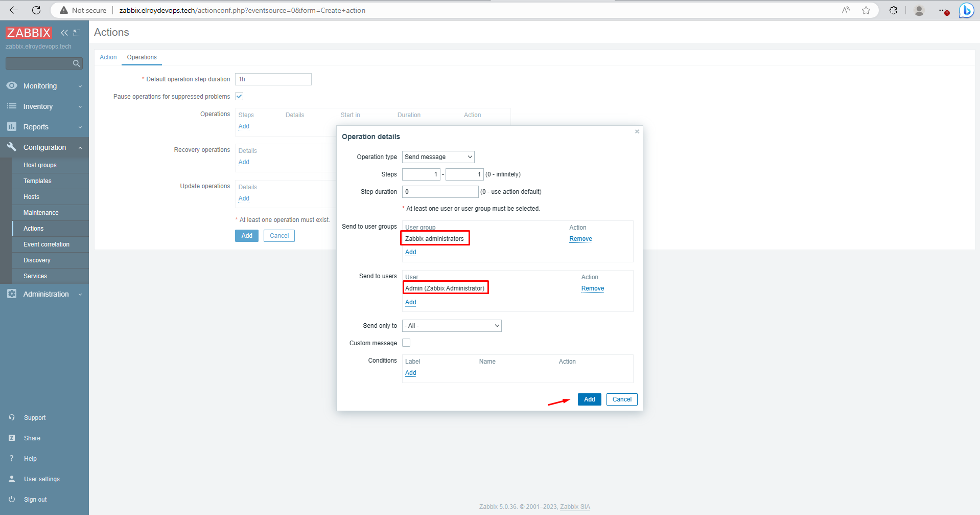This screenshot has width=980, height=515.
Task: Click the Step duration input field
Action: tap(440, 192)
